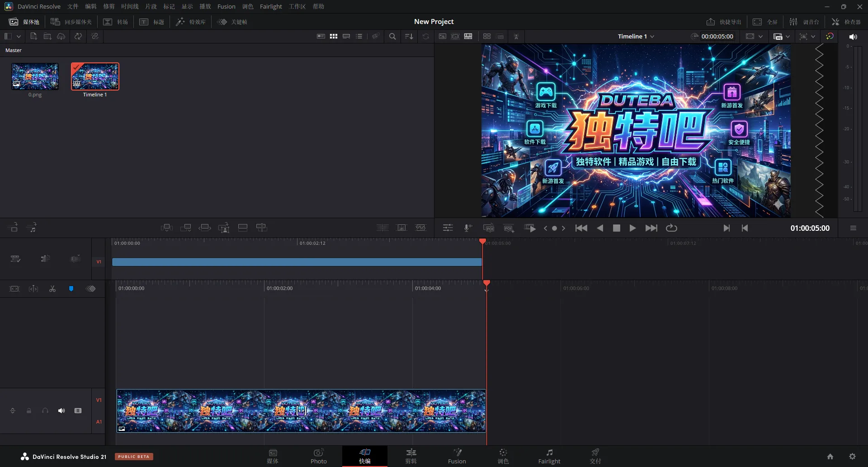Click the media pool search icon

point(392,36)
